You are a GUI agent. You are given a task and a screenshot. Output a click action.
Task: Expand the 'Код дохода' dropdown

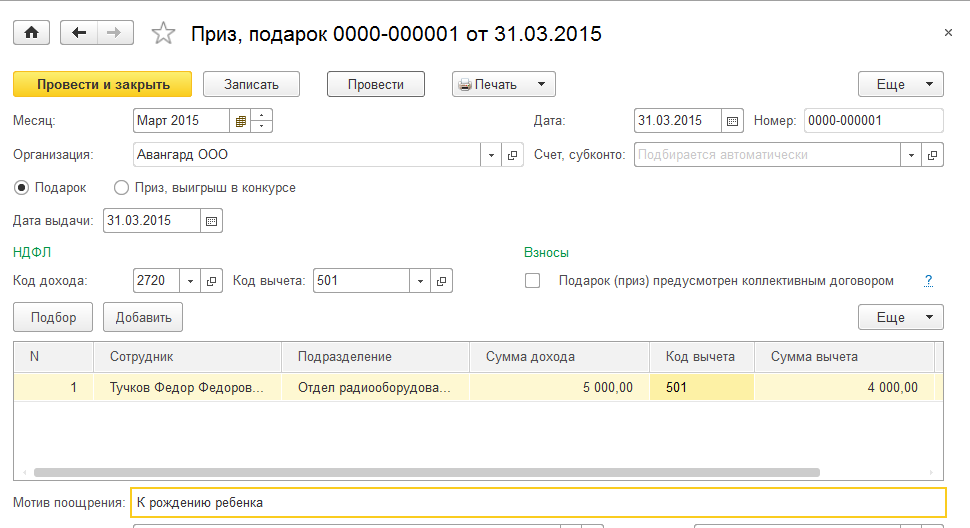click(x=191, y=281)
